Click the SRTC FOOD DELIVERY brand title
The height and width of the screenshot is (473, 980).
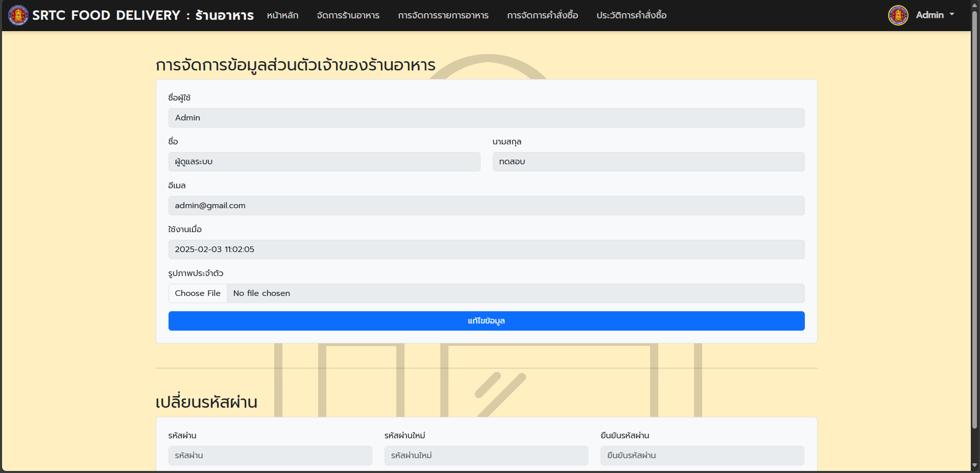click(143, 15)
